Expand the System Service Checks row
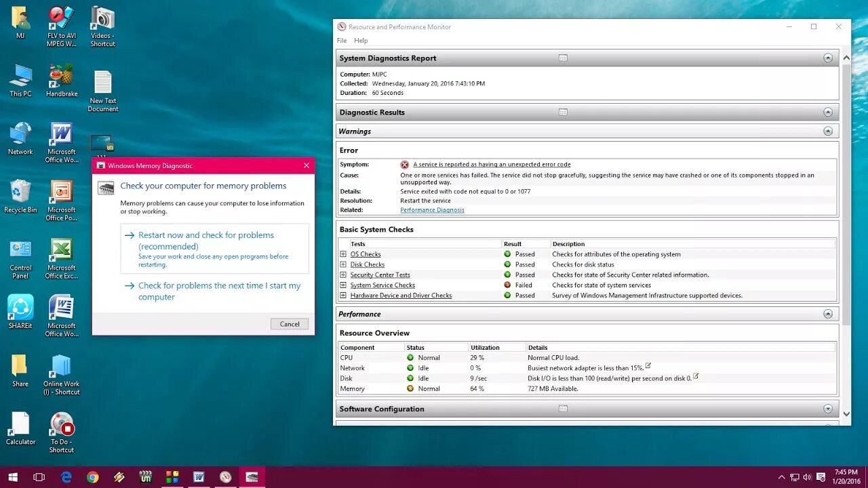Viewport: 868px width, 488px height. (344, 285)
